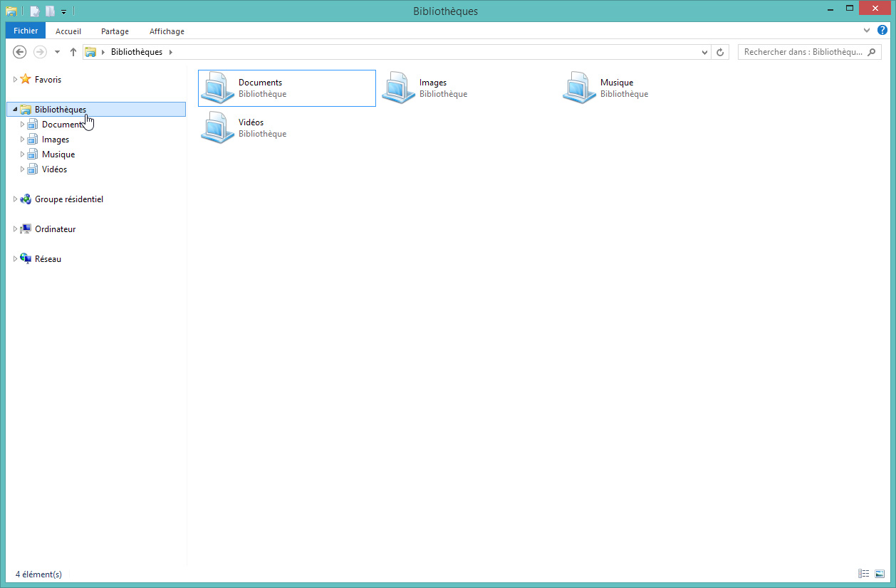Open Customize Quick Access Toolbar dropdown
The width and height of the screenshot is (896, 588).
tap(63, 12)
